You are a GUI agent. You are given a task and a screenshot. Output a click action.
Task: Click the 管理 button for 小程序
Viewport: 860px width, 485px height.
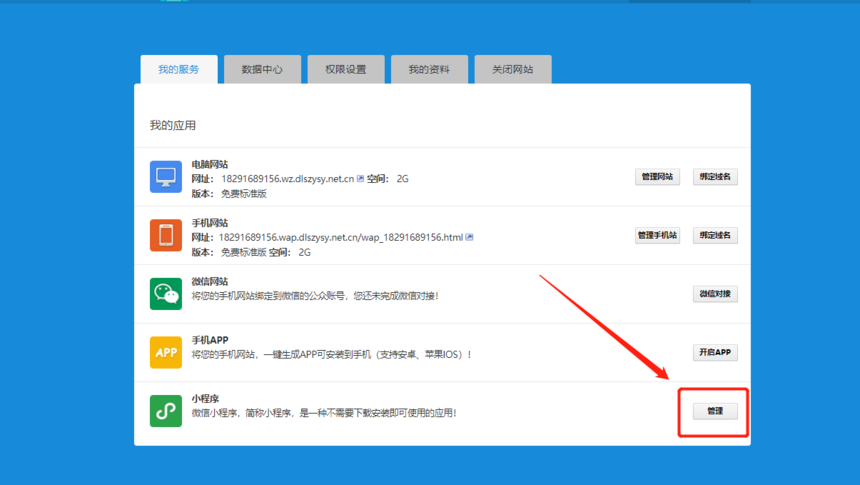point(715,411)
